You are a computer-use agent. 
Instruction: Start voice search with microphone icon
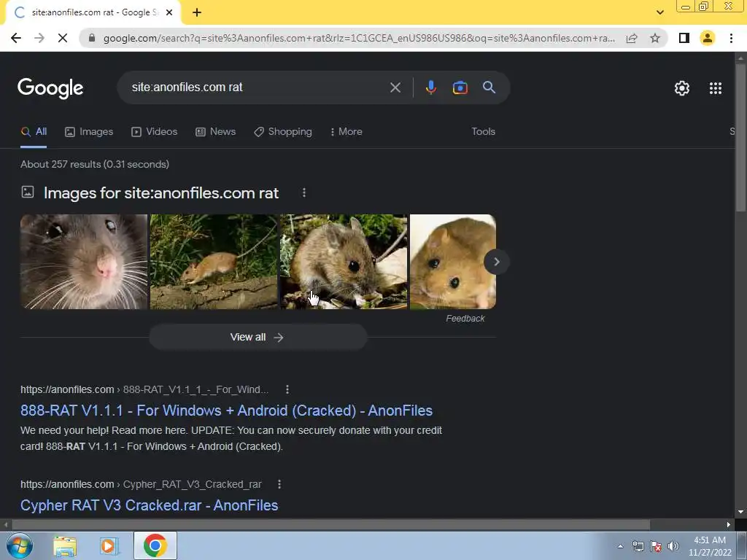(x=430, y=87)
